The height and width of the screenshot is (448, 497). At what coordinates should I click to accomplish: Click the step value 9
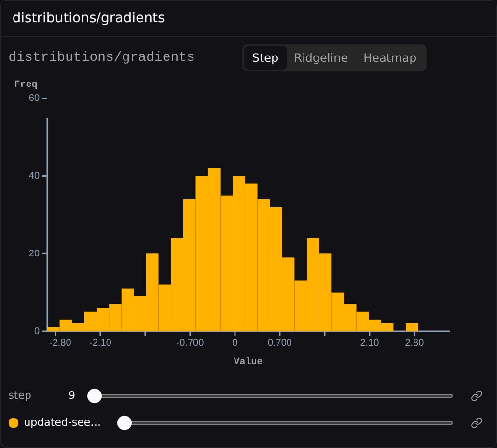pyautogui.click(x=71, y=395)
